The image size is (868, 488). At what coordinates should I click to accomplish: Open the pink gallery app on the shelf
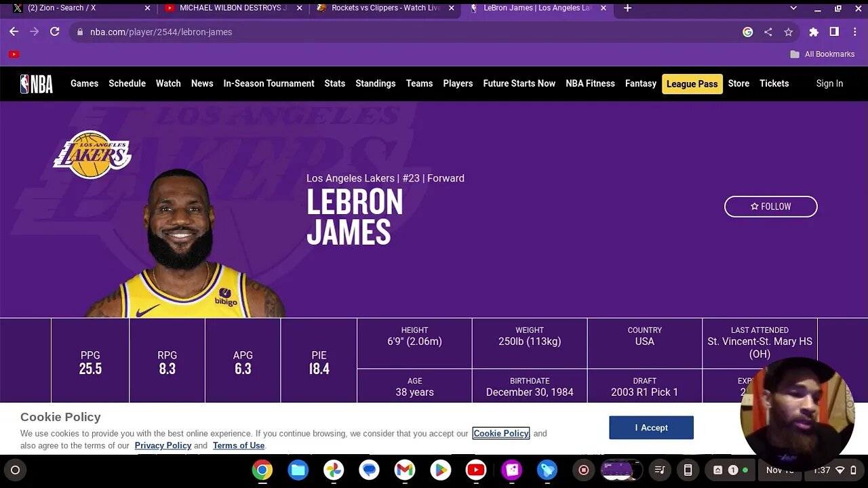pos(511,470)
